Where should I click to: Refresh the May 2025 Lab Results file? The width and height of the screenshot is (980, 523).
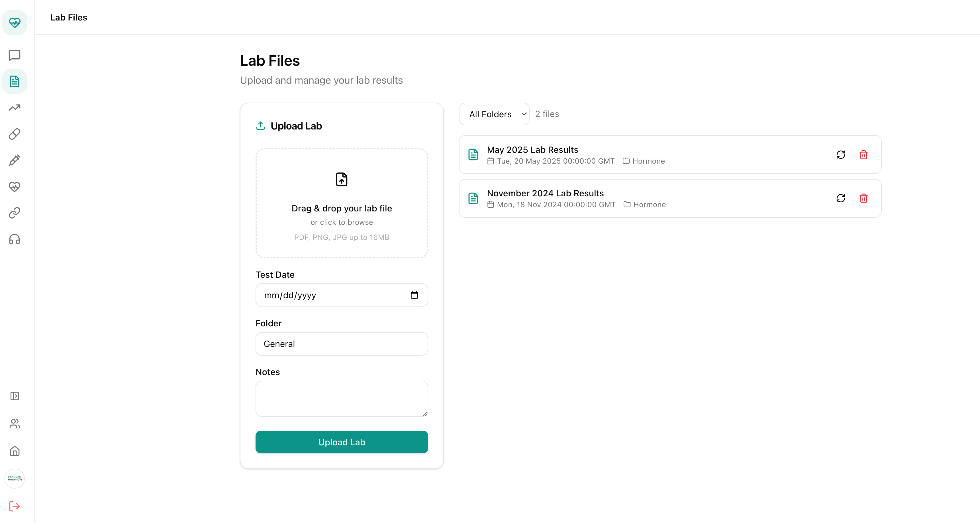click(841, 155)
